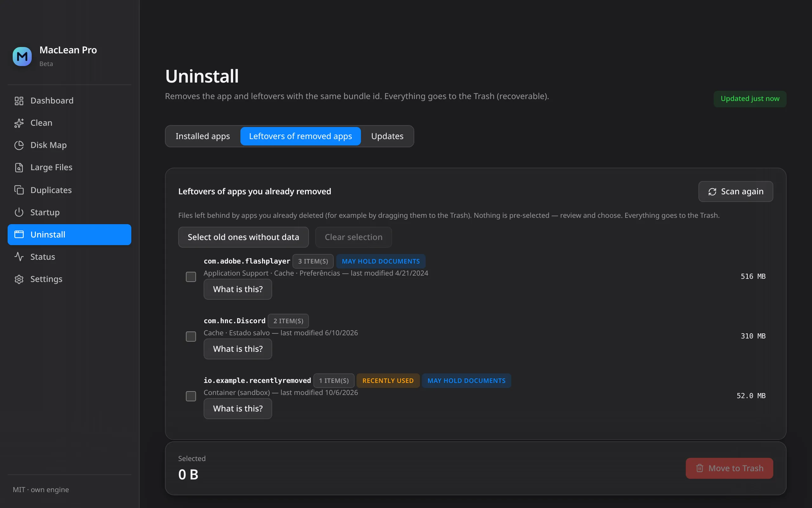This screenshot has height=508, width=812.
Task: Click the MIT · own engine footer text
Action: pyautogui.click(x=41, y=490)
